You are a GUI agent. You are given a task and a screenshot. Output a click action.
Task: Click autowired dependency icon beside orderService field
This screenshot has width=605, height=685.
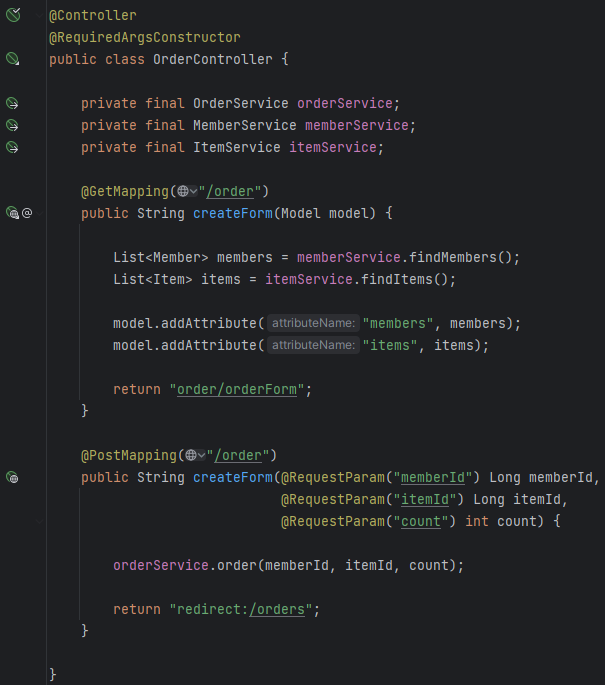[12, 103]
